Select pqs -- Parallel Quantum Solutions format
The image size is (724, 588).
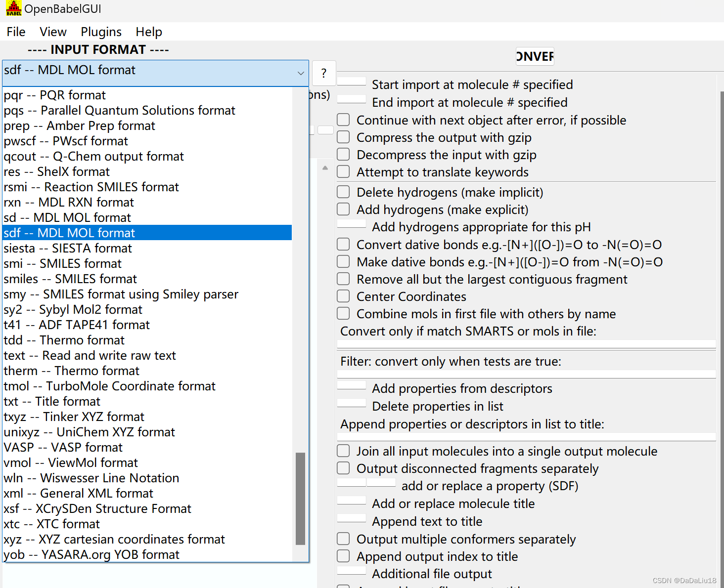click(x=147, y=110)
